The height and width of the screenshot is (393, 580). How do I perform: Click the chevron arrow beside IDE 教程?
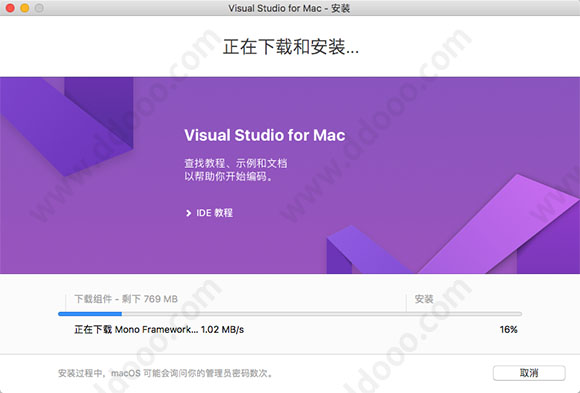188,213
